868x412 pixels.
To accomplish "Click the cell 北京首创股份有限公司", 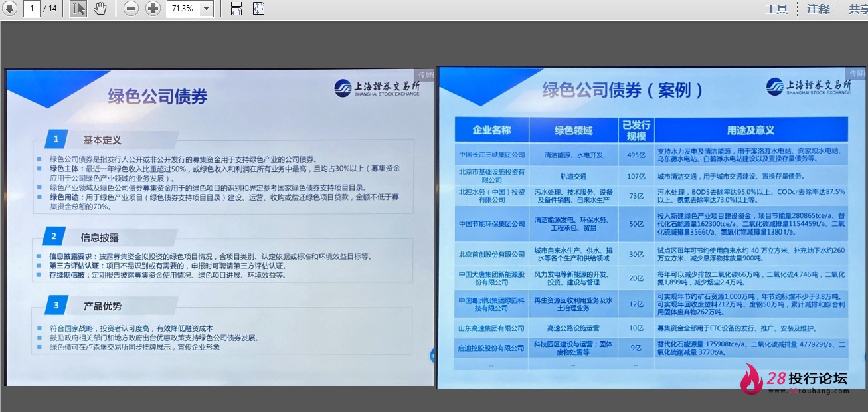I will pyautogui.click(x=491, y=255).
